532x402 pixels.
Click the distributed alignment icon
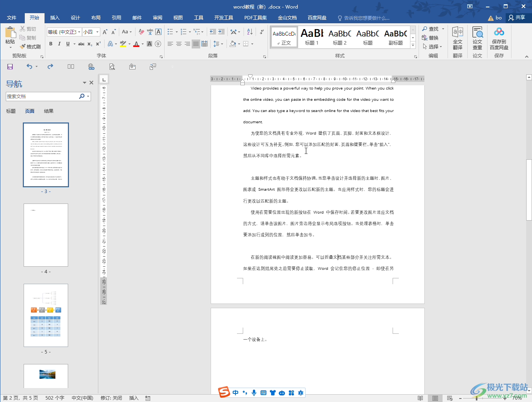[204, 44]
